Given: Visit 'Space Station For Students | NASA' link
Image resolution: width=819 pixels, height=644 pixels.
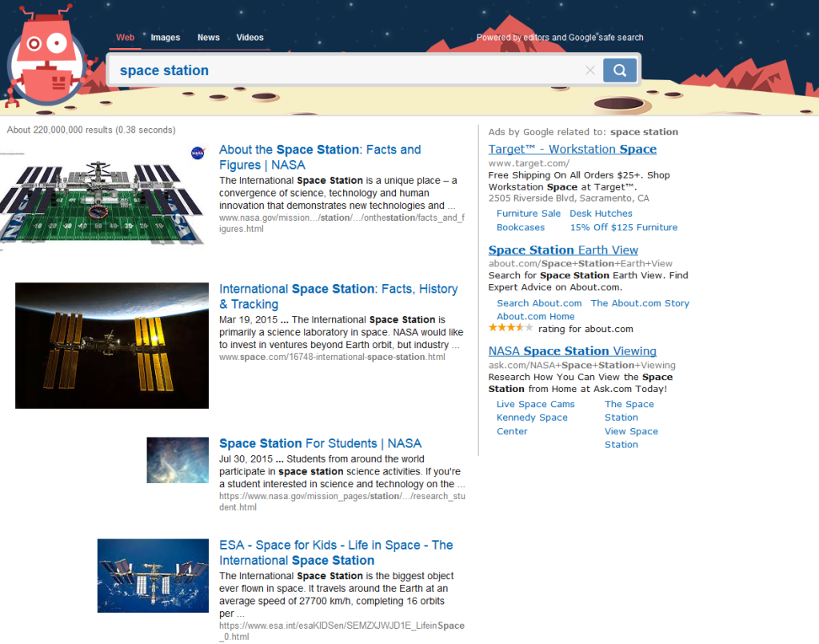Looking at the screenshot, I should [x=320, y=443].
